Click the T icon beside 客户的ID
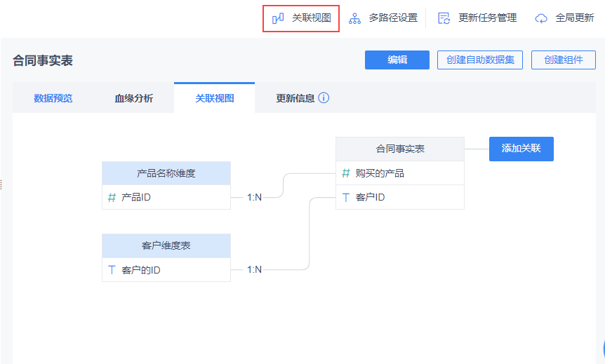Image resolution: width=605 pixels, height=364 pixels. click(x=112, y=270)
